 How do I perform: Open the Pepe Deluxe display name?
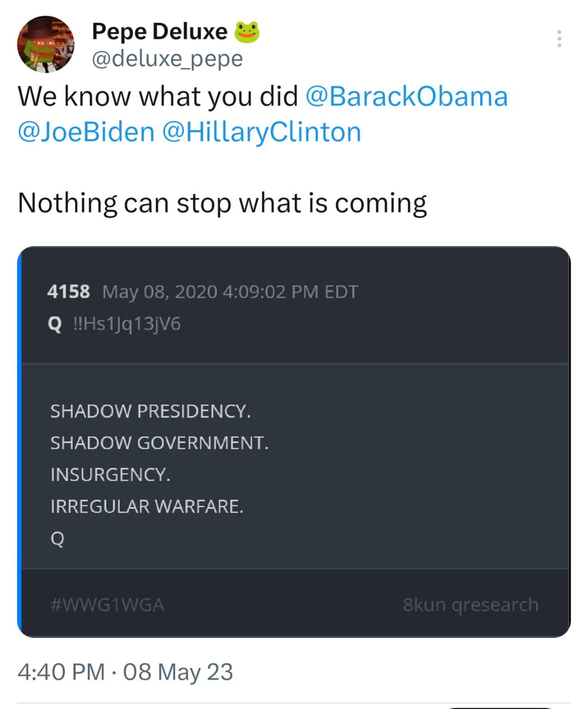[x=159, y=32]
